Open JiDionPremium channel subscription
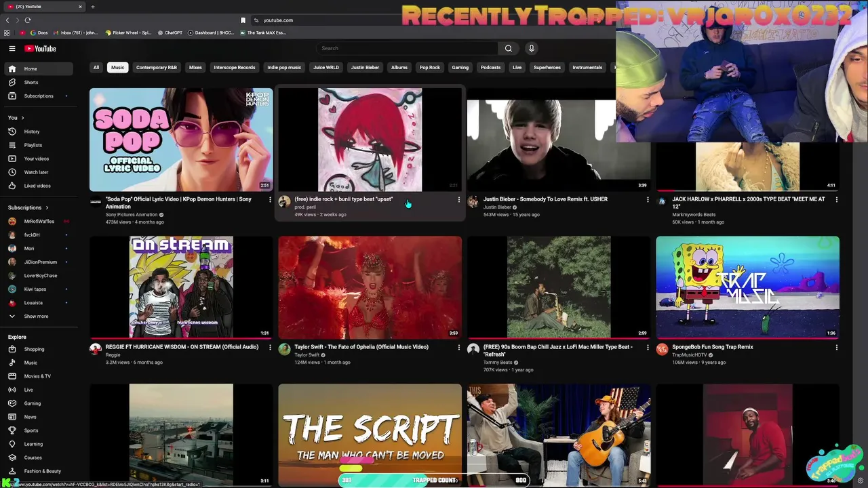Image resolution: width=868 pixels, height=488 pixels. pyautogui.click(x=38, y=262)
